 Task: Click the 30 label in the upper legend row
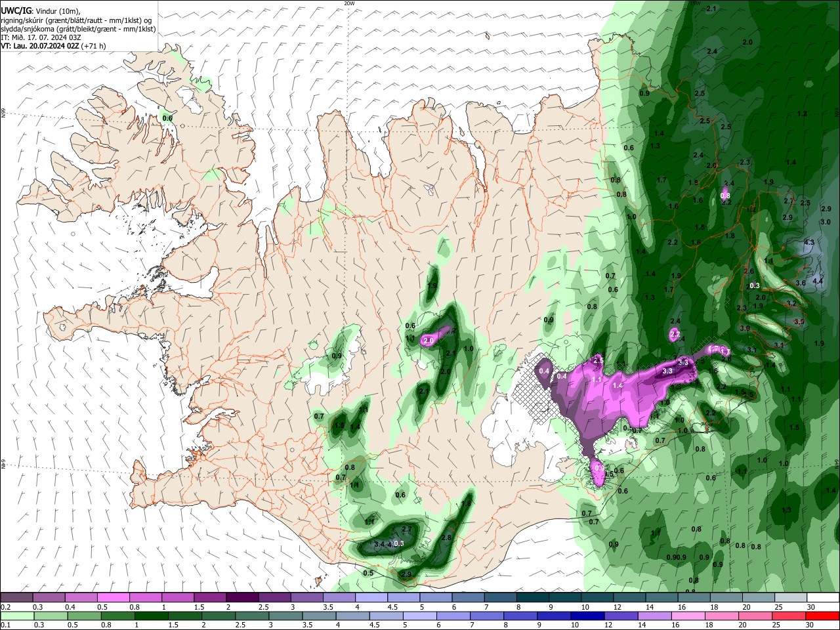811,607
